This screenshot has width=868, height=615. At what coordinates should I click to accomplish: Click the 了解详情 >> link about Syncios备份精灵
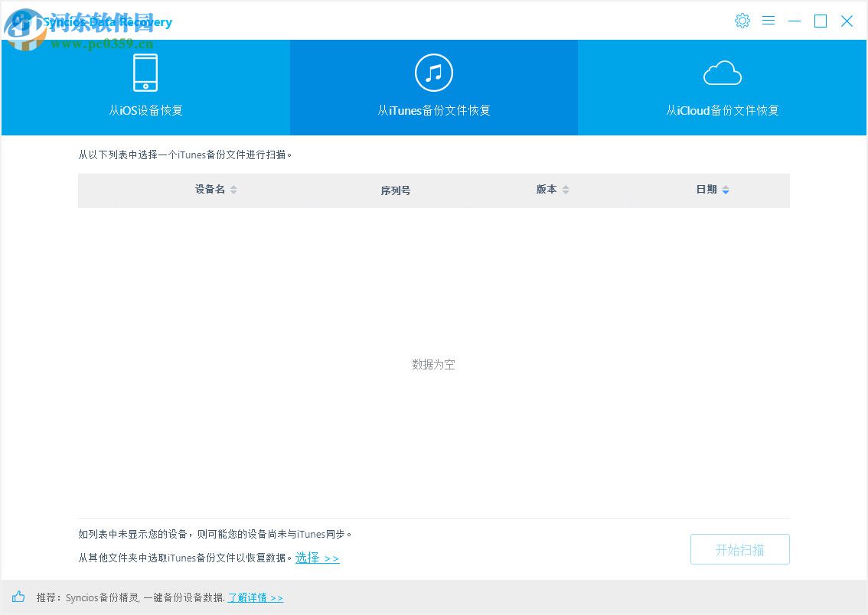[256, 597]
